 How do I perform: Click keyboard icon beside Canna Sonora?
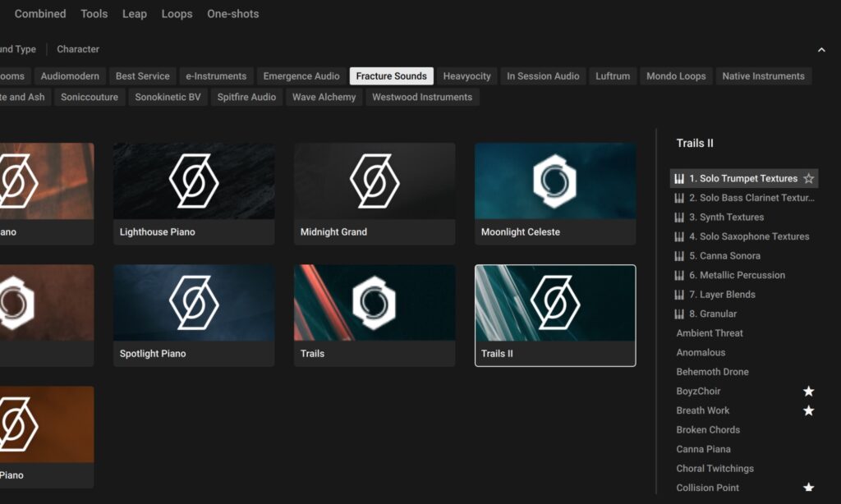coord(679,256)
